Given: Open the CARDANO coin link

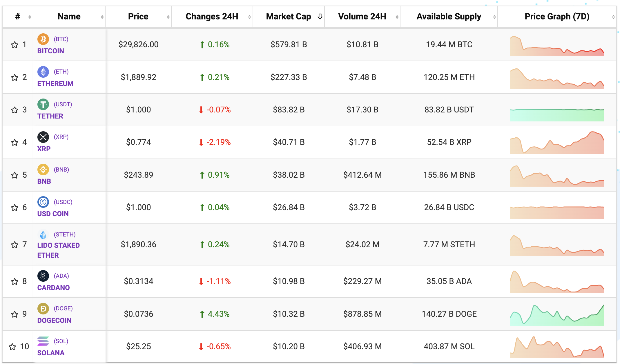Looking at the screenshot, I should (54, 288).
